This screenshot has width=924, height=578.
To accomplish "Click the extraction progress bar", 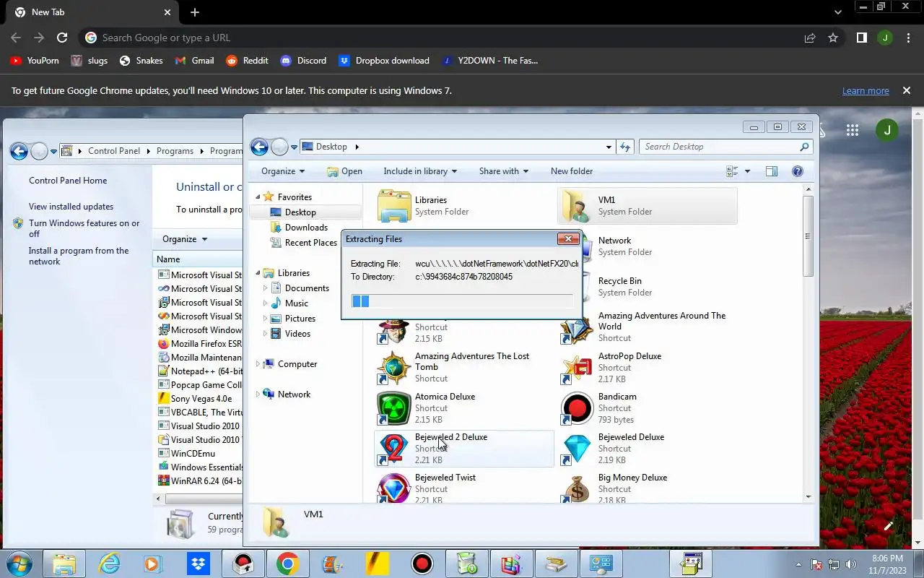I will click(462, 301).
